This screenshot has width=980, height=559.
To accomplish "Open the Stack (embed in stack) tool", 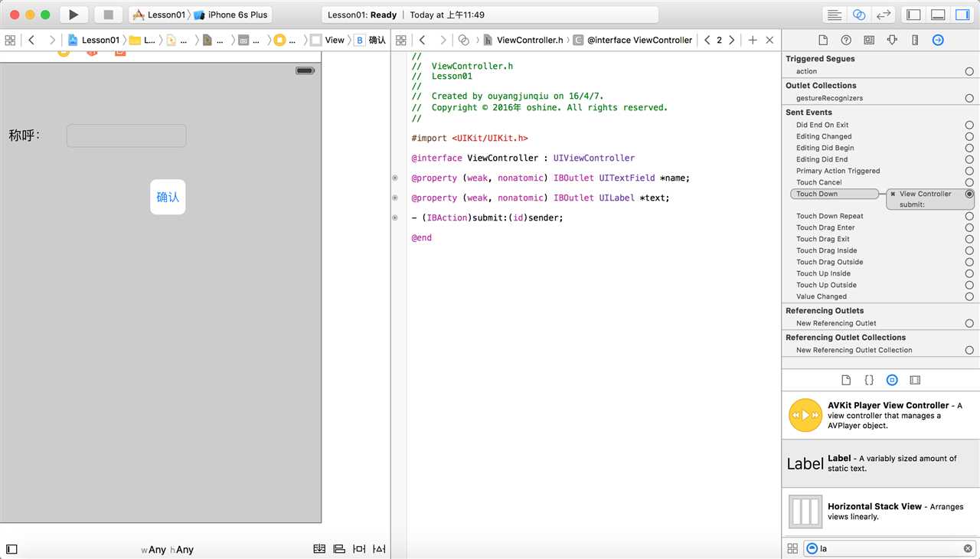I will (320, 549).
